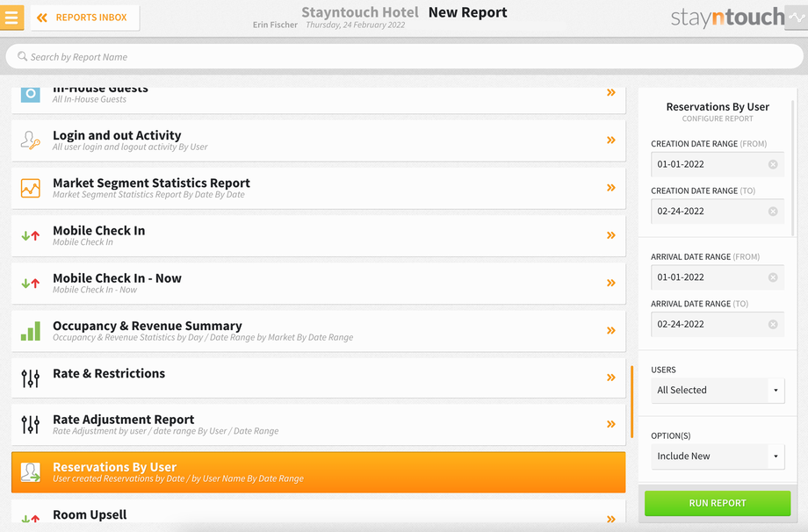Screen dimensions: 808x532
Task: Clear the Arrival Date Range From value
Action: 773,277
